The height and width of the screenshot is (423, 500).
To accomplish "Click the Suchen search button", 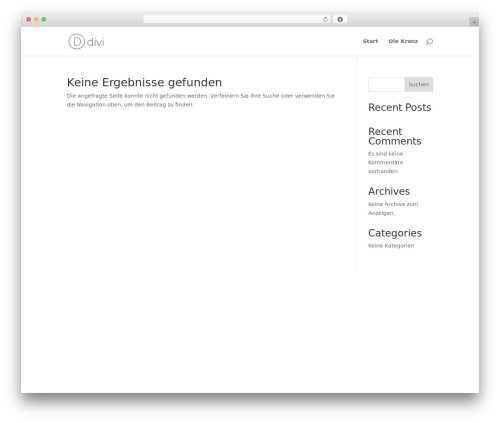I will [419, 84].
